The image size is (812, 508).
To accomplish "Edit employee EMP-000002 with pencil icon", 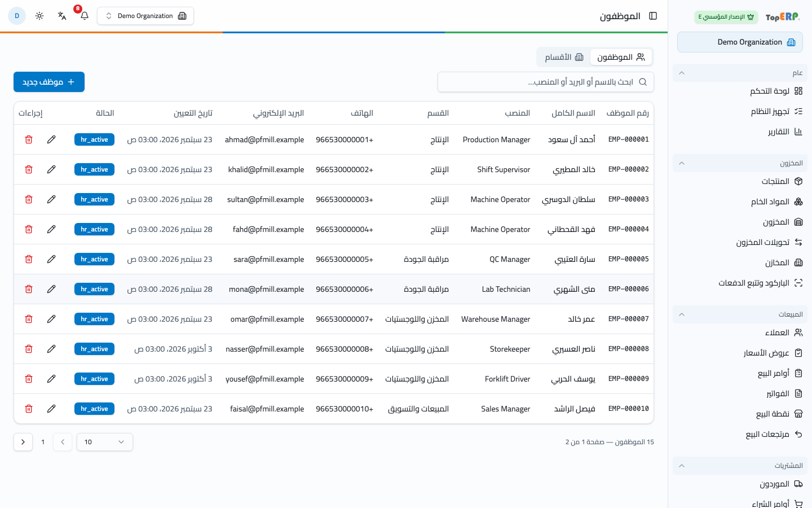I will tap(51, 169).
